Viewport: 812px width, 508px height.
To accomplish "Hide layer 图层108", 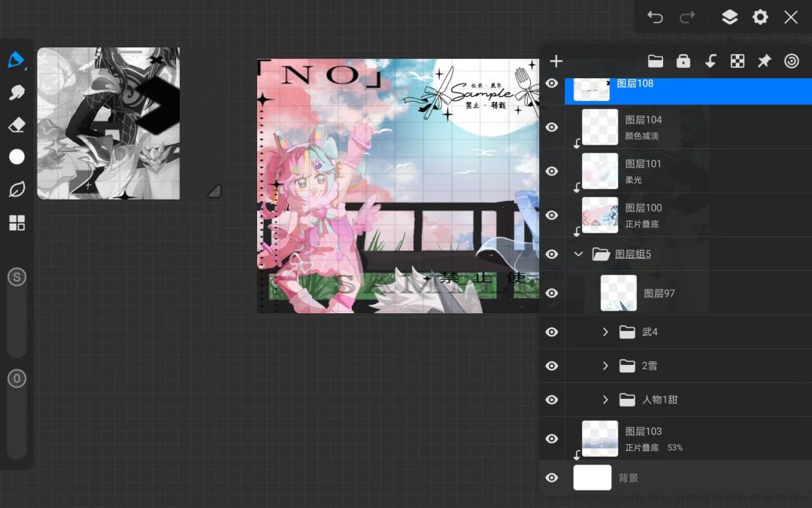I will click(x=552, y=84).
